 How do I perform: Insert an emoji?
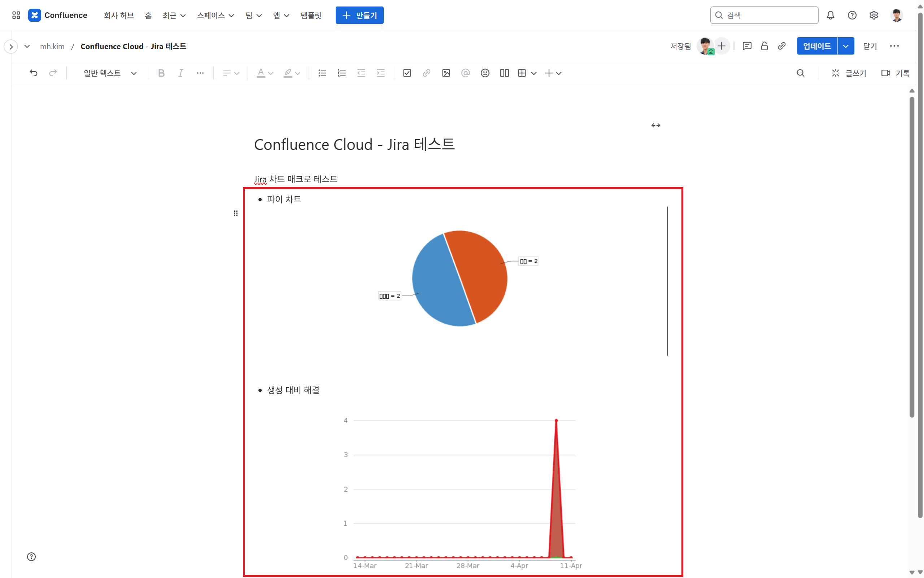[x=485, y=73]
